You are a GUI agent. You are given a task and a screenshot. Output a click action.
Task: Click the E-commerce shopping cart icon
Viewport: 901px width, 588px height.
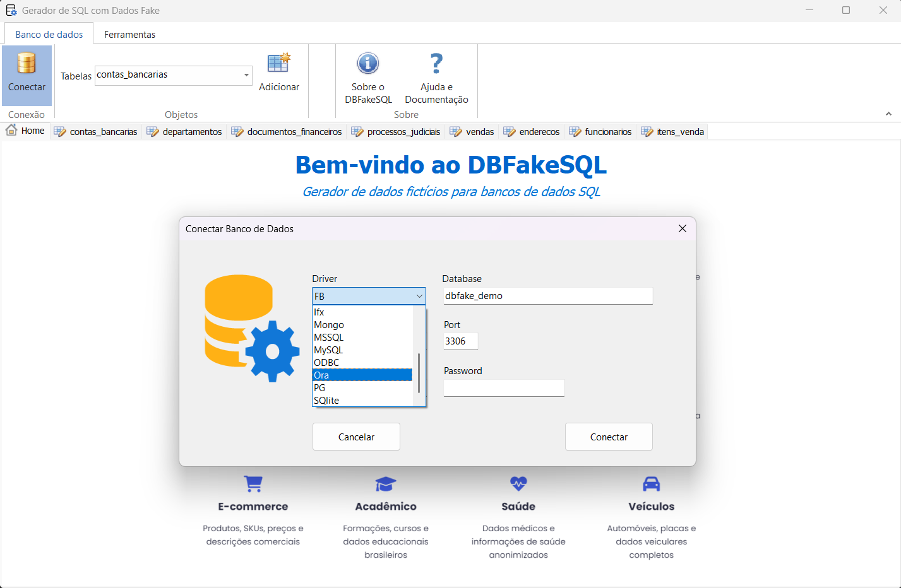[x=253, y=484]
